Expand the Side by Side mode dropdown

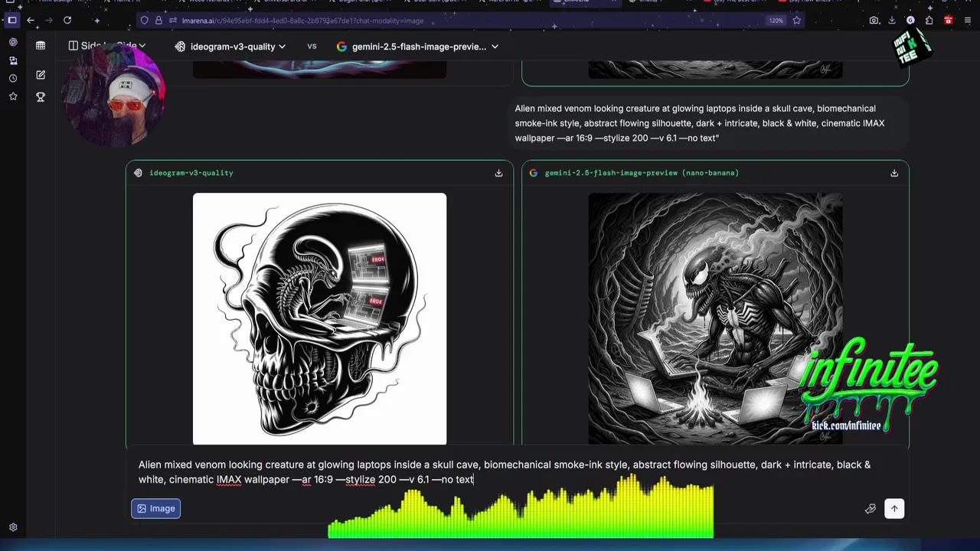click(106, 47)
